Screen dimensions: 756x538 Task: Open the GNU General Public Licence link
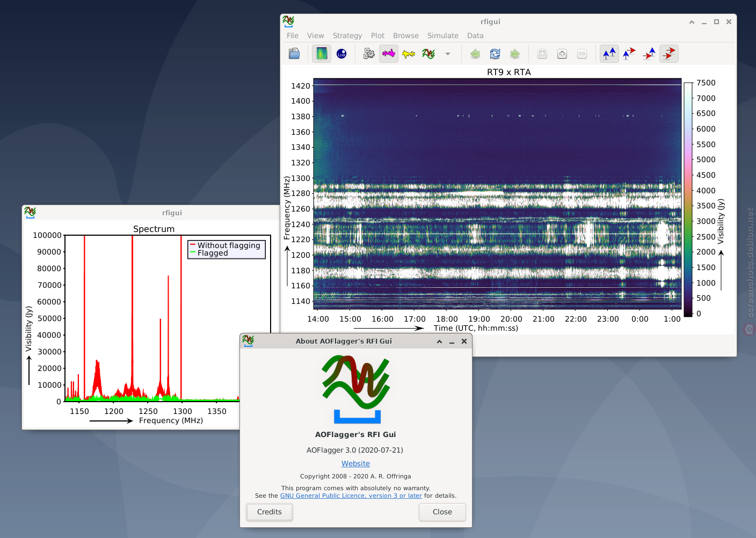coord(351,496)
